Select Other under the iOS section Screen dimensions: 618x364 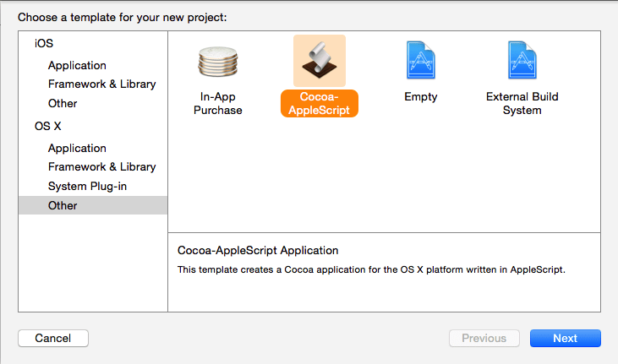tap(63, 103)
